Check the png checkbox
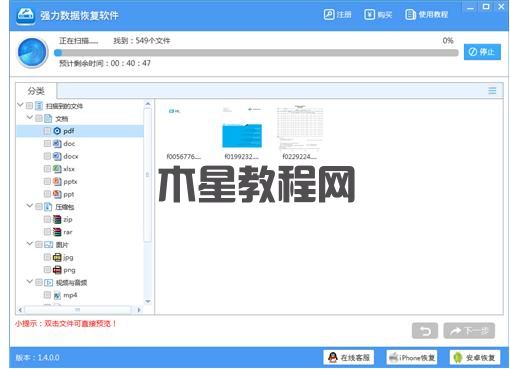510x369 pixels. [x=47, y=270]
